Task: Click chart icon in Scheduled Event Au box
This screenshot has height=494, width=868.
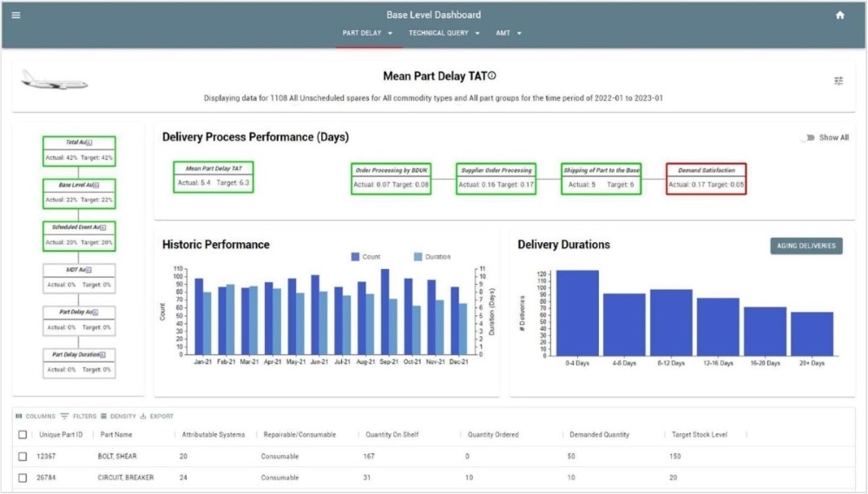Action: [x=103, y=227]
